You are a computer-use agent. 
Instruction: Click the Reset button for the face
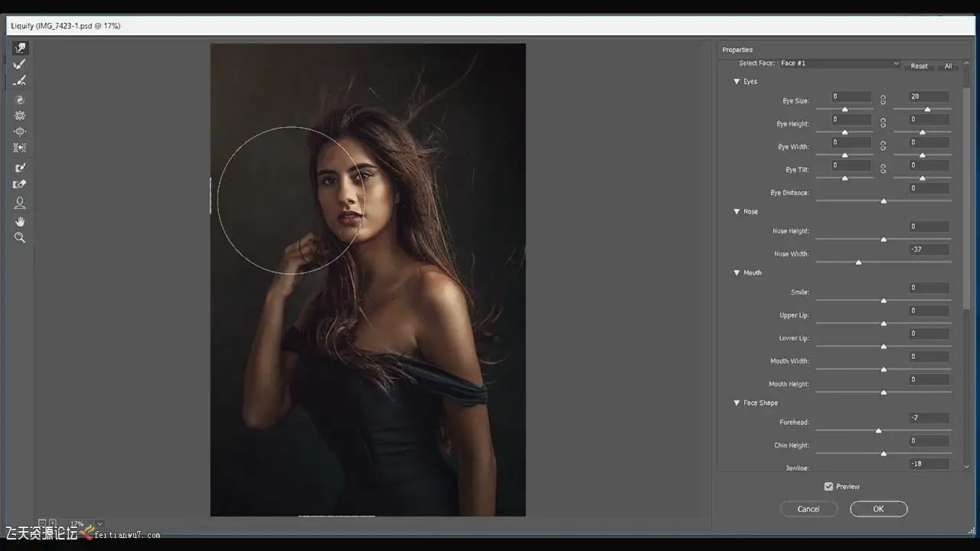click(919, 66)
